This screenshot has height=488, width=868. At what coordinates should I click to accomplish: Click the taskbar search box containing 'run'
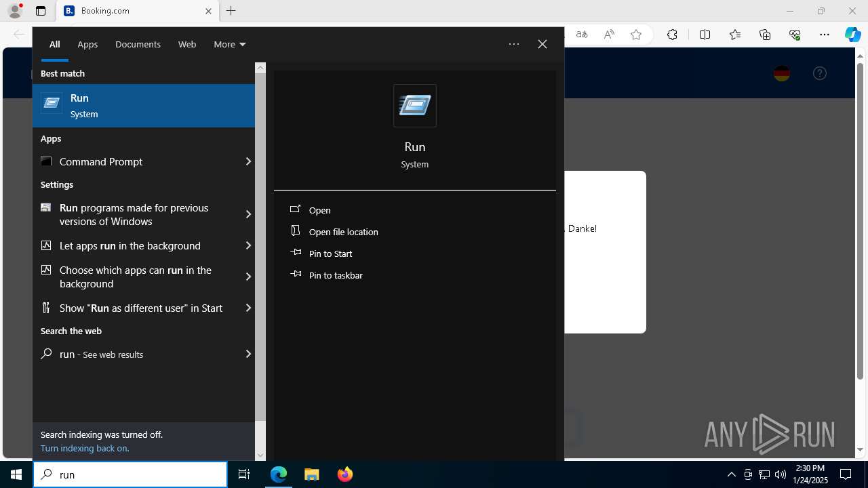pos(130,474)
